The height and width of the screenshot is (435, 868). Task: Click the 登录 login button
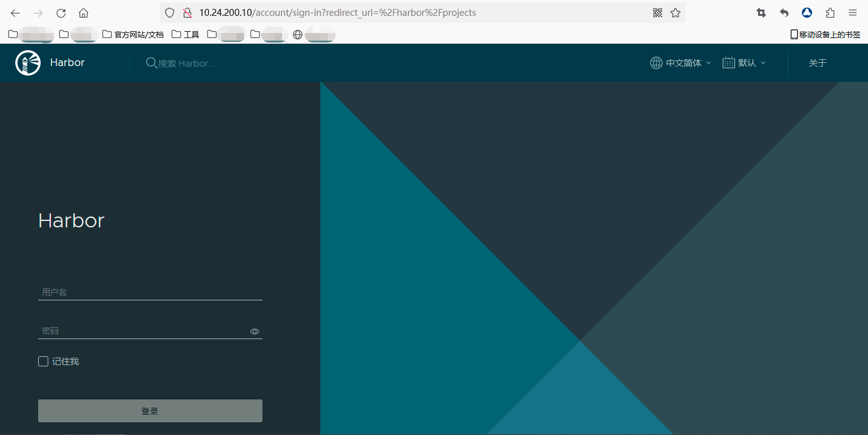coord(150,411)
